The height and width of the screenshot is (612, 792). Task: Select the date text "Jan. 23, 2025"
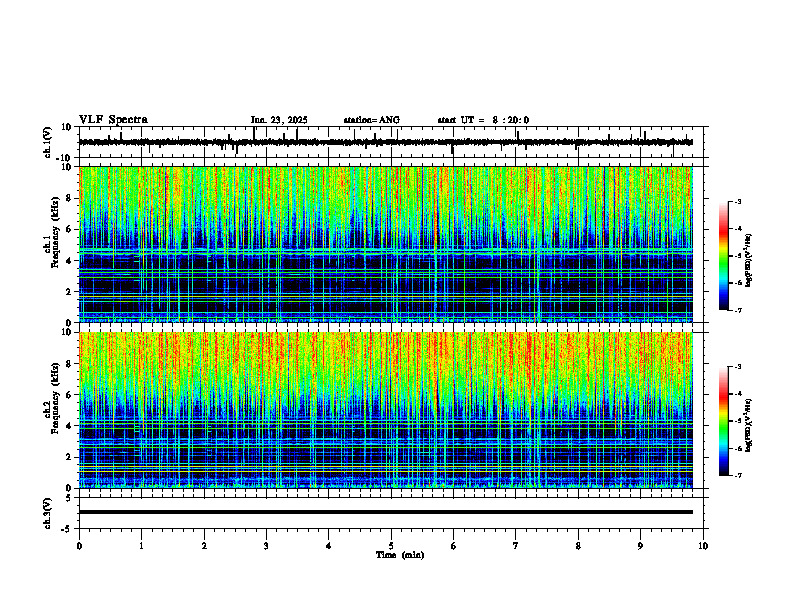279,120
